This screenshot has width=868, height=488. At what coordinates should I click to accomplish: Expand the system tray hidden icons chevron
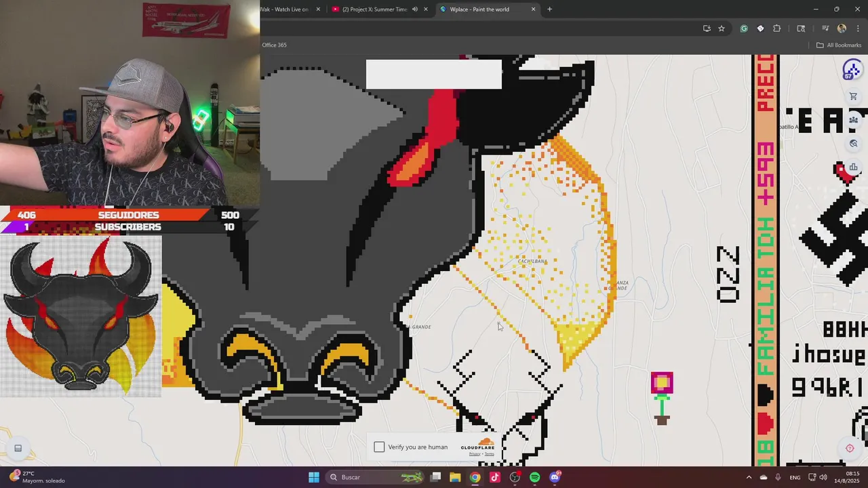click(749, 477)
